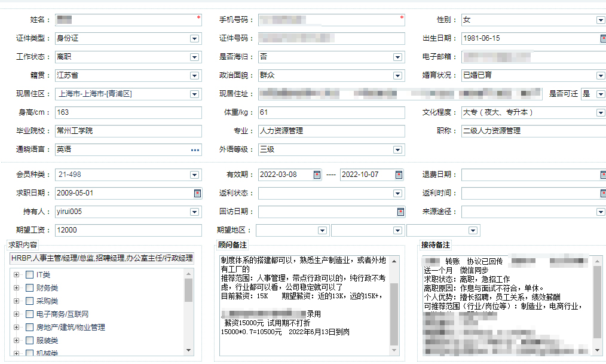Click the 证件号码 input field
Image resolution: width=606 pixels, height=364 pixels.
click(332, 39)
